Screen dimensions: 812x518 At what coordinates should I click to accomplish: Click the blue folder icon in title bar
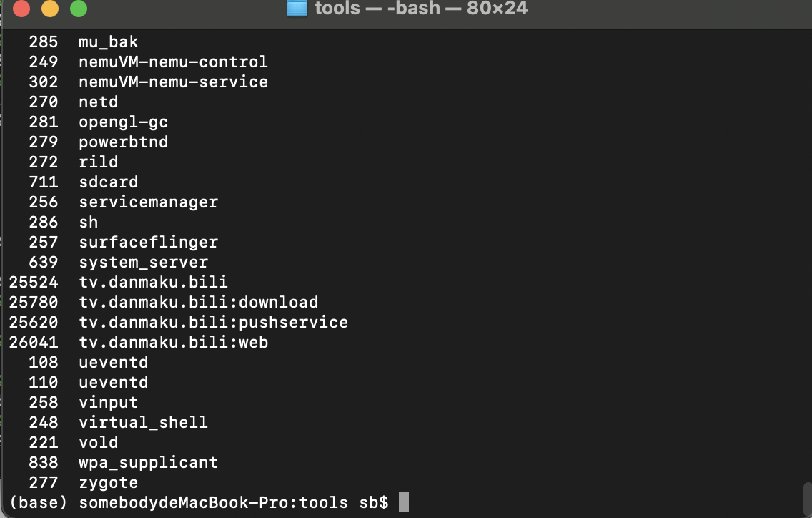tap(297, 8)
